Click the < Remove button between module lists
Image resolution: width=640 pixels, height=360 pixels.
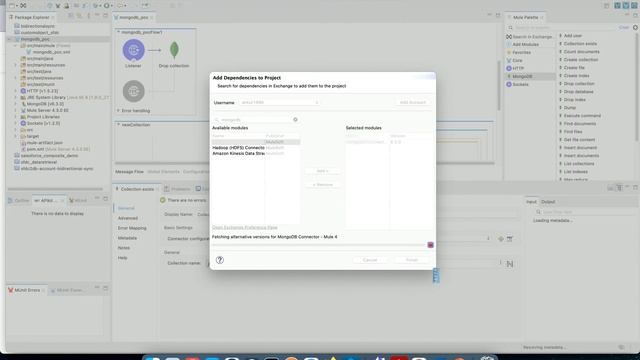pos(322,185)
